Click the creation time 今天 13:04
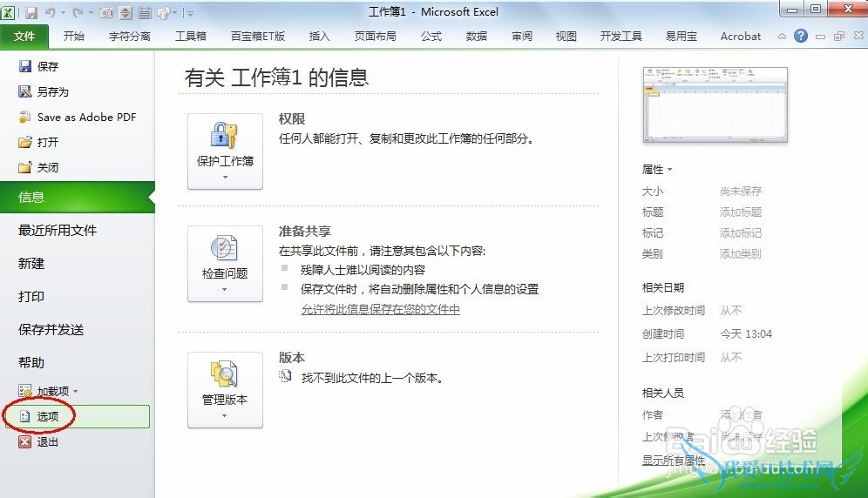Viewport: 868px width, 498px height. pyautogui.click(x=746, y=333)
